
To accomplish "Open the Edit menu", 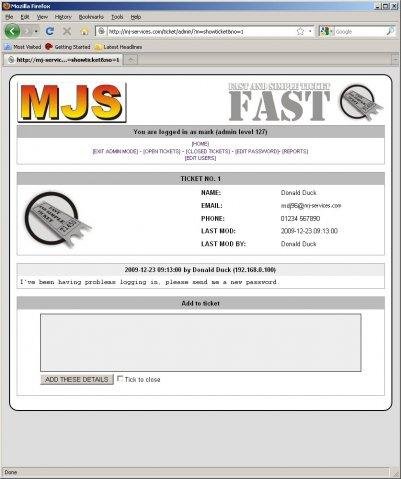I will (x=25, y=17).
